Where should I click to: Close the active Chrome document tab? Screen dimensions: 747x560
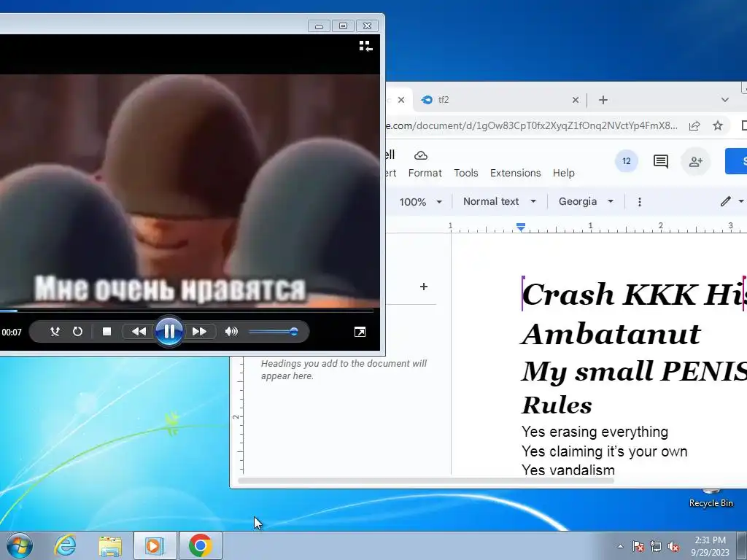coord(401,100)
